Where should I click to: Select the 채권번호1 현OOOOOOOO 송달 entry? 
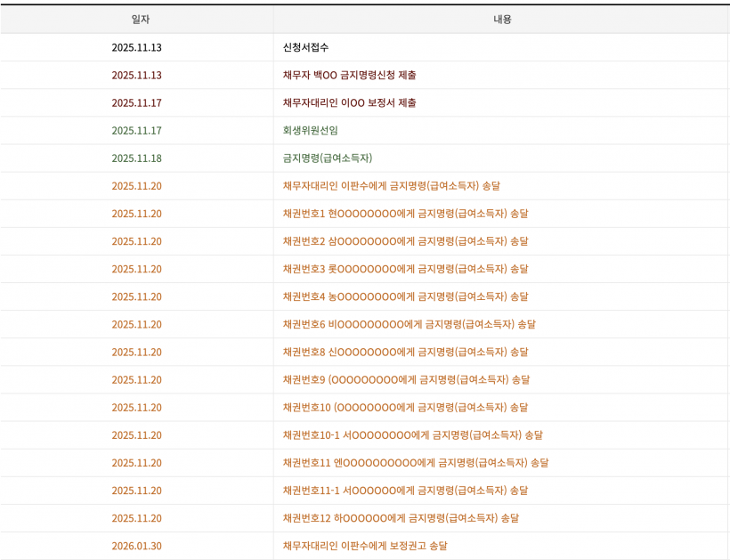click(405, 214)
